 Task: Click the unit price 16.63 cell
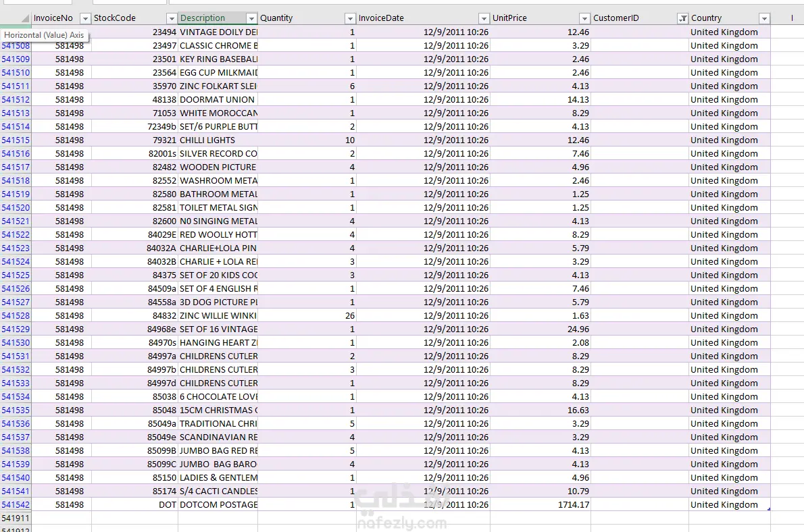coord(541,410)
